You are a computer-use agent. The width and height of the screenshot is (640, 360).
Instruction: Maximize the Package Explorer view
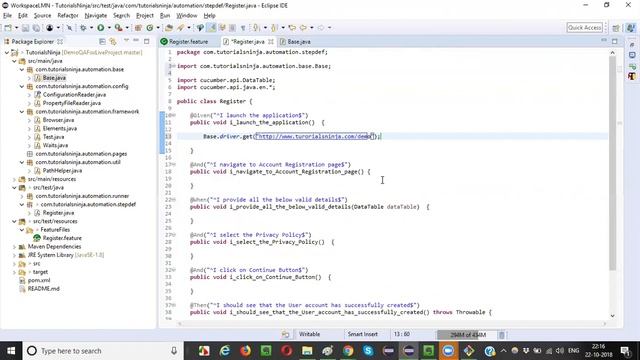[x=147, y=41]
